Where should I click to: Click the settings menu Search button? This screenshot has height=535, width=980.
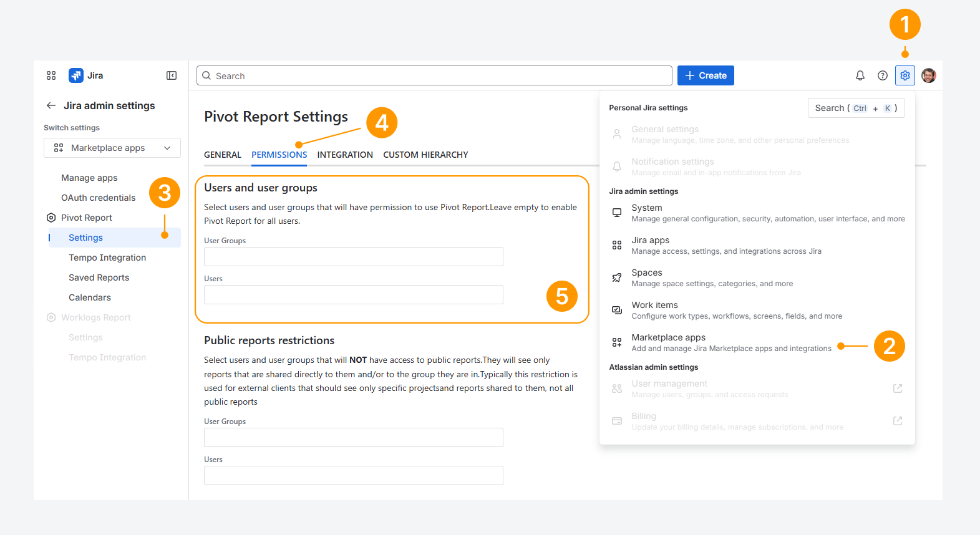coord(856,108)
